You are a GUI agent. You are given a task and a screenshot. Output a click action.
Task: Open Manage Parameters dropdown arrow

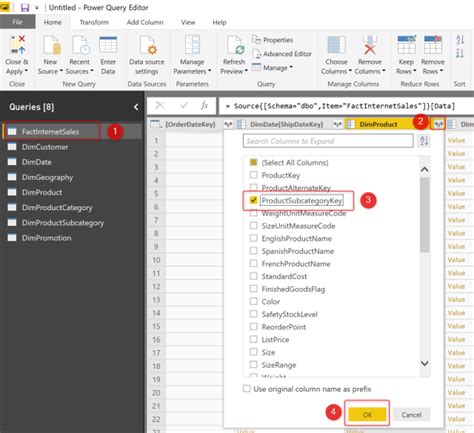pyautogui.click(x=209, y=71)
